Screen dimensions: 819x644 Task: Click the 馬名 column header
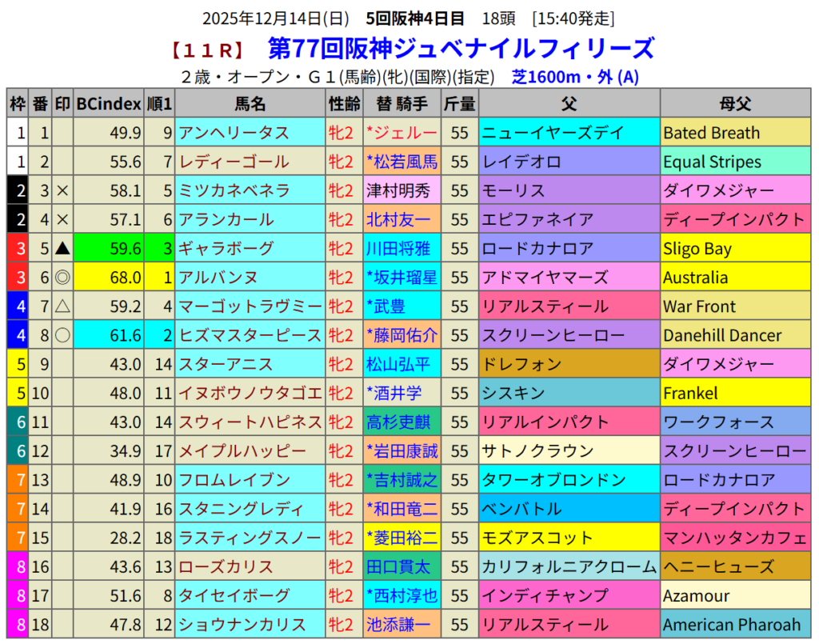[x=250, y=104]
